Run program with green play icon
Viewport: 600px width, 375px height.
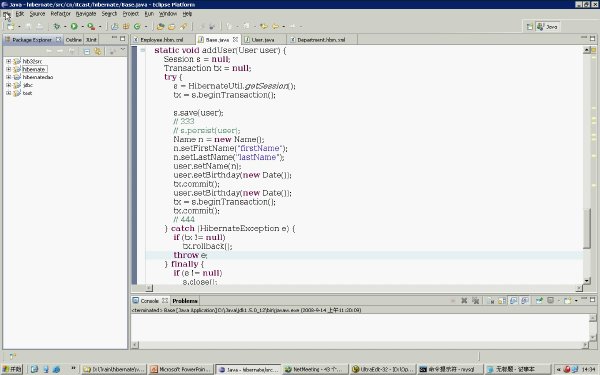[74, 26]
